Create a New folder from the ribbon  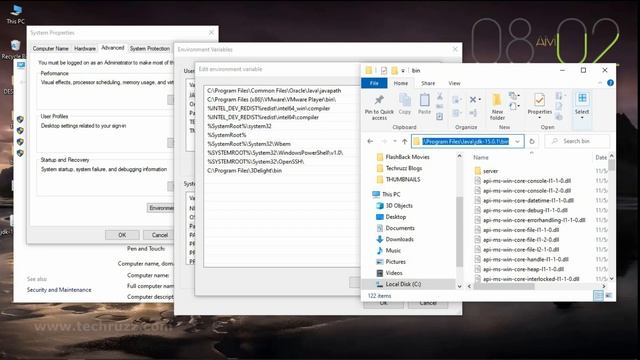point(497,107)
